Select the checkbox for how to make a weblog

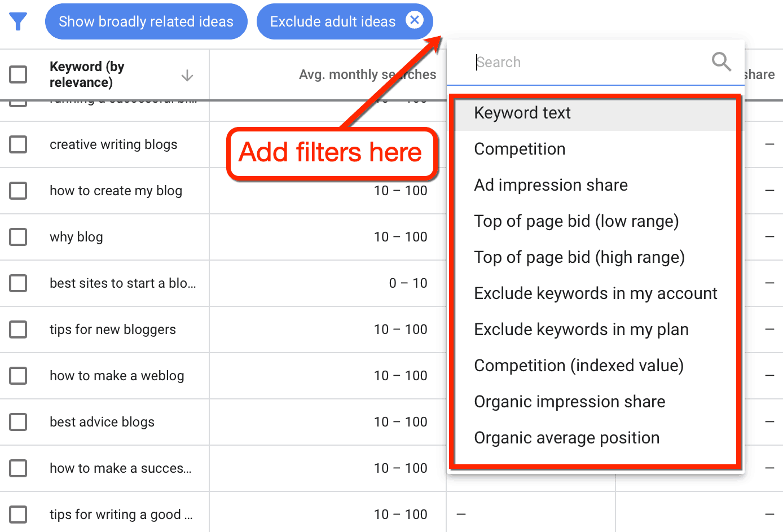(19, 376)
